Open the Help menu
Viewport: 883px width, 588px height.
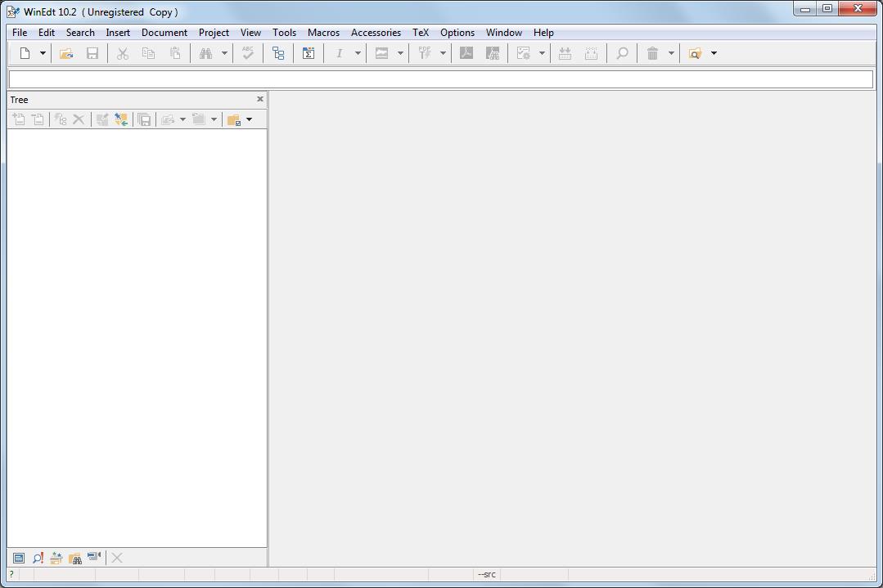543,33
